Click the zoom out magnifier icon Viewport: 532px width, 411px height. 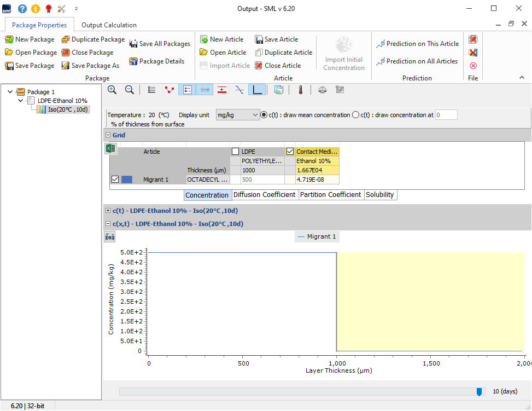point(130,90)
